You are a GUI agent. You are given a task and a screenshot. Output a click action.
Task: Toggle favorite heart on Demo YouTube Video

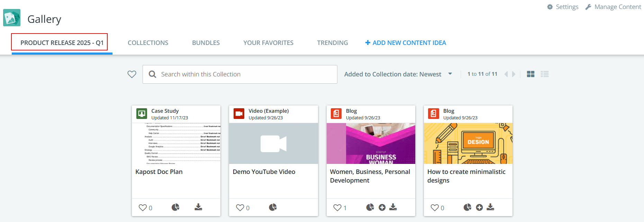pos(240,207)
